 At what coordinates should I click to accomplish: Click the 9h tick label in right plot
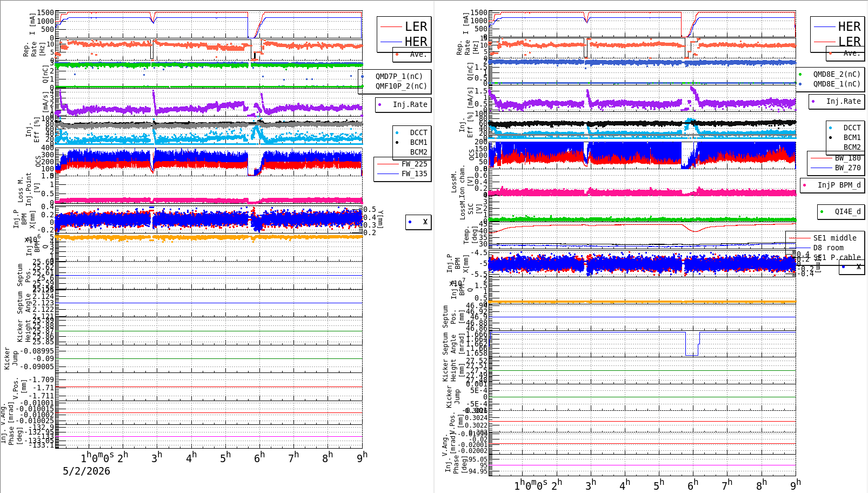click(x=795, y=484)
